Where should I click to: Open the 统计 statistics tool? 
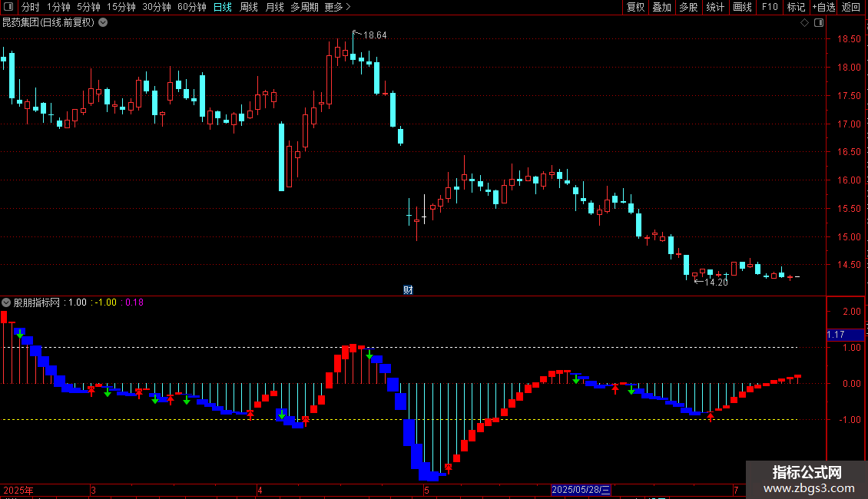click(x=714, y=7)
